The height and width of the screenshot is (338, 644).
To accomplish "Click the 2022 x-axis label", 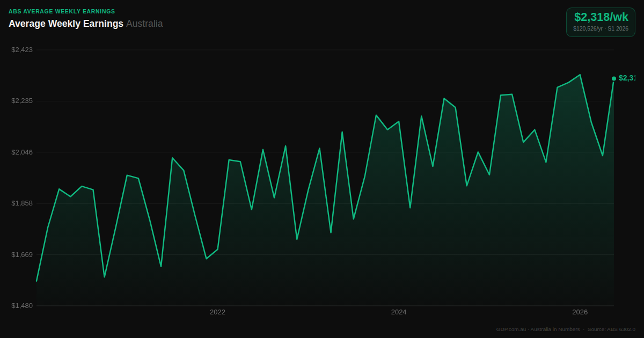I will 217,312.
